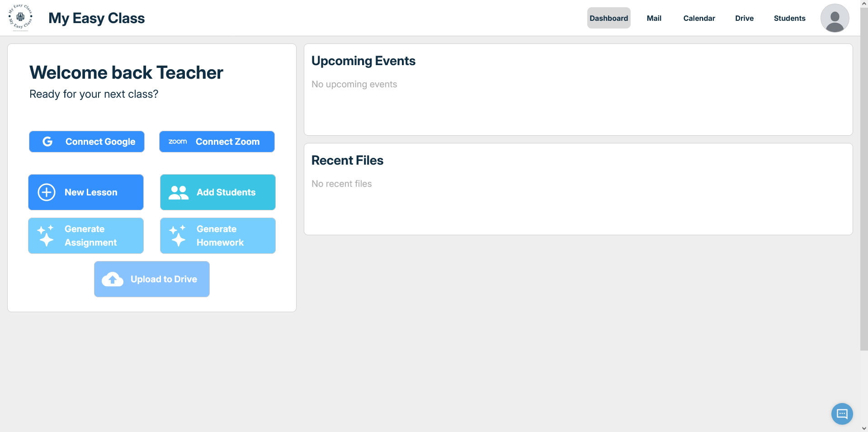Go to the Calendar tab

(x=699, y=18)
